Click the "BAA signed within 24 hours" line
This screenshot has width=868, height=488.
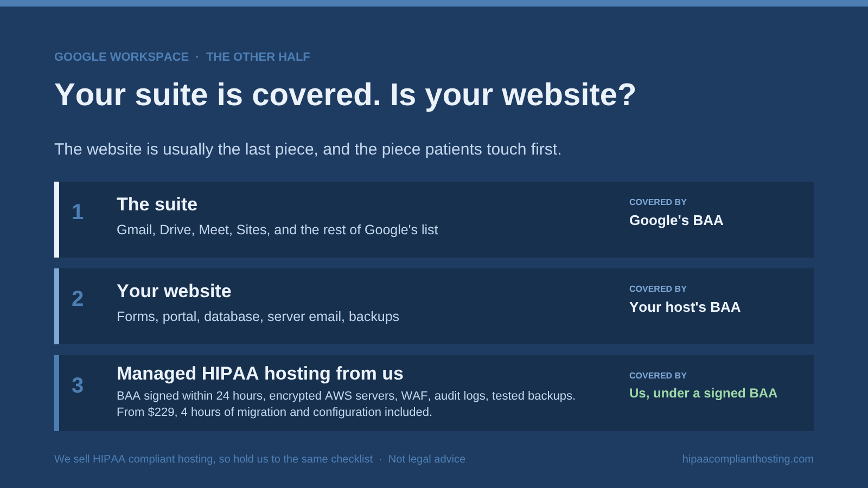click(x=346, y=396)
